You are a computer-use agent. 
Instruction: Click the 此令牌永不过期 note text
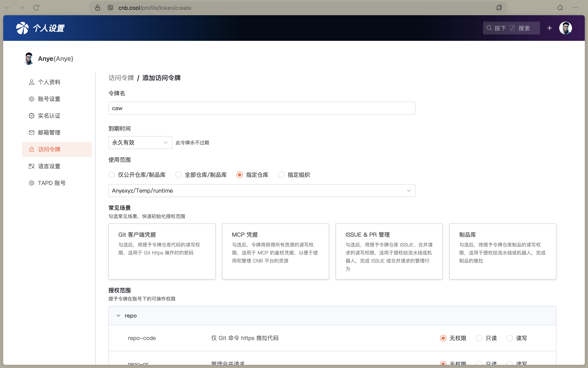192,143
